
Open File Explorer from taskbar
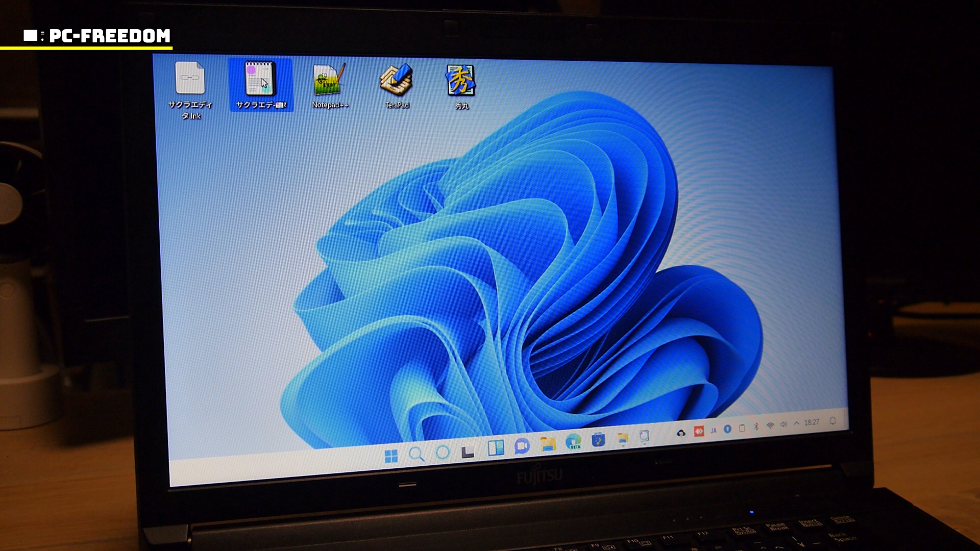click(x=548, y=444)
